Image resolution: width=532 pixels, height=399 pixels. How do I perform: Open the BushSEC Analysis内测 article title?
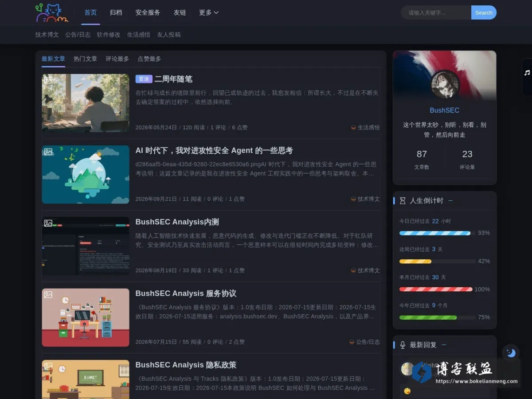click(x=177, y=222)
